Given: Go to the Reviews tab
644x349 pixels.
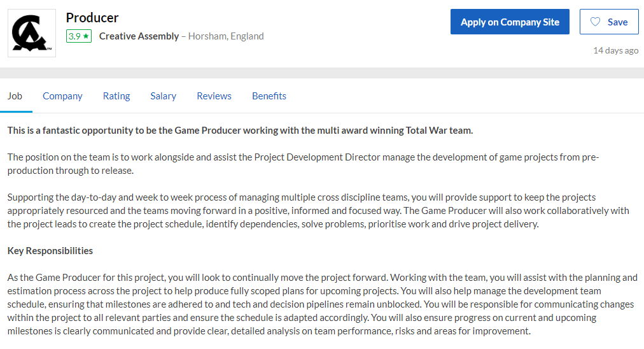Looking at the screenshot, I should pos(214,96).
